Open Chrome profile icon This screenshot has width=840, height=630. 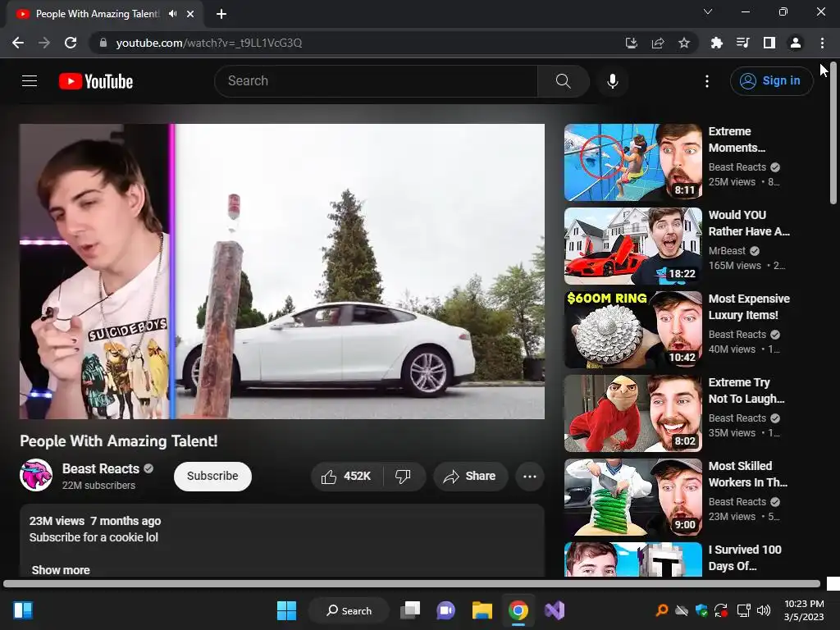tap(796, 43)
